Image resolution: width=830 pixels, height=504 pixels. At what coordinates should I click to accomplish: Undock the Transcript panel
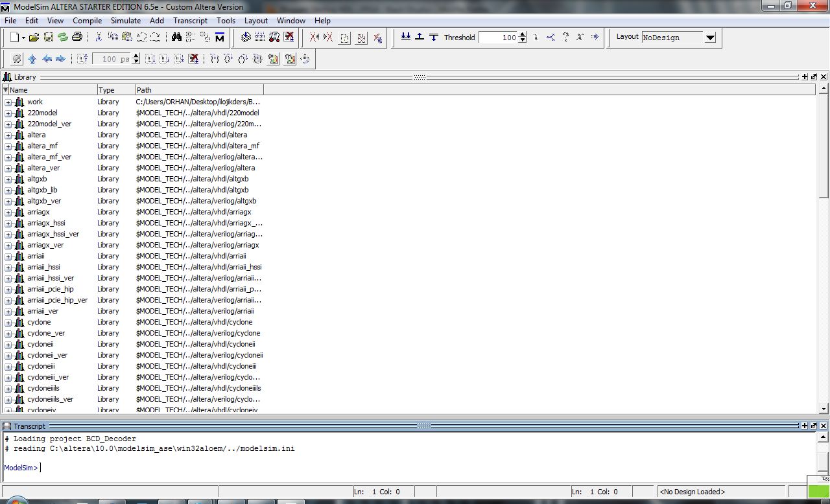click(814, 426)
